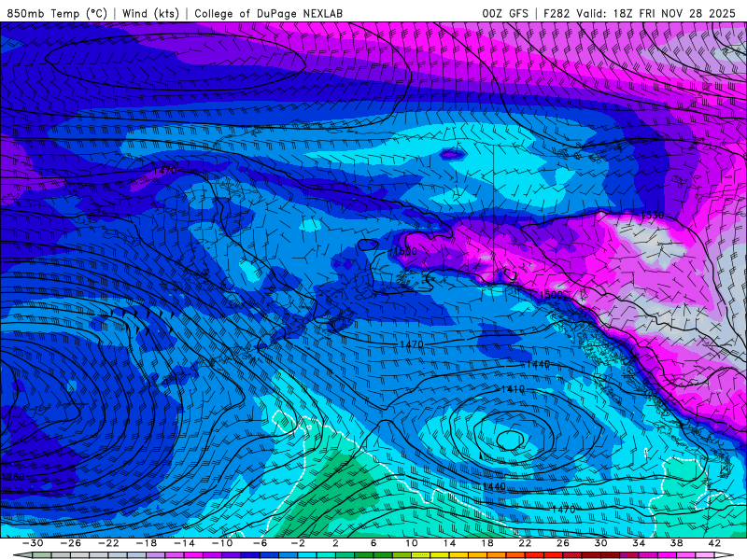
Task: Select the 42 colorbar label
Action: [714, 543]
